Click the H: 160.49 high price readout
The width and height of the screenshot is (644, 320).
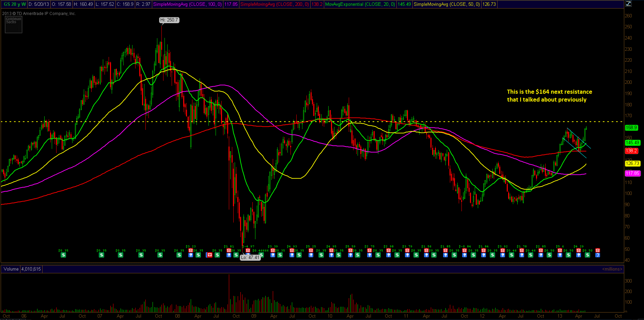click(x=83, y=4)
